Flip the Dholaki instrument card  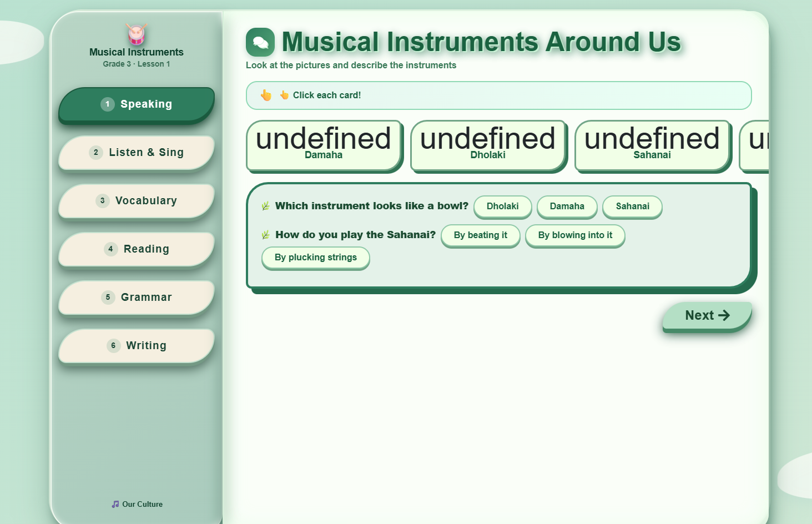tap(488, 146)
